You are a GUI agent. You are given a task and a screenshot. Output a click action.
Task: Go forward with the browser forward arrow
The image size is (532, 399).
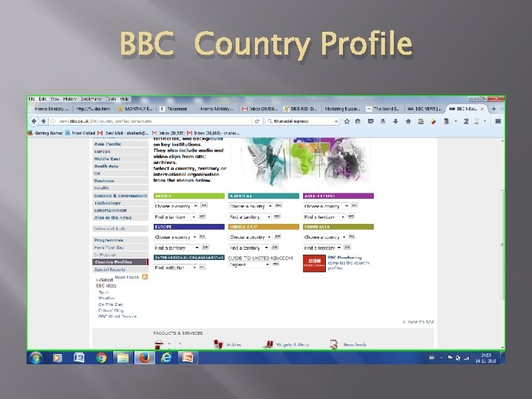(x=44, y=121)
